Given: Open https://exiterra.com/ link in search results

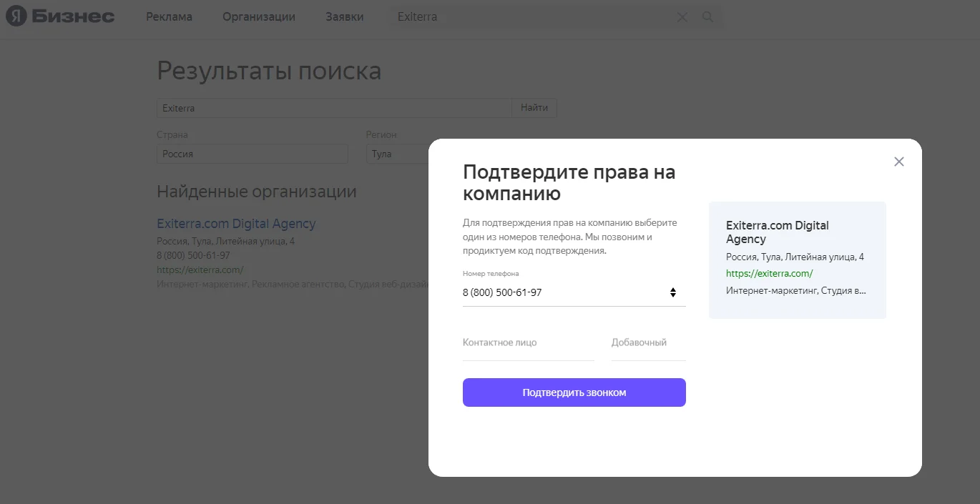Looking at the screenshot, I should 200,270.
